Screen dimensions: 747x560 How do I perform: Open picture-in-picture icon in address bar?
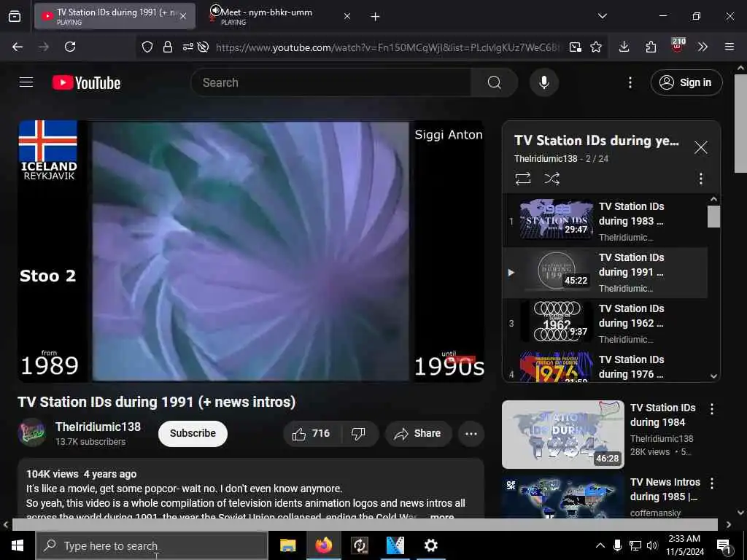point(575,47)
